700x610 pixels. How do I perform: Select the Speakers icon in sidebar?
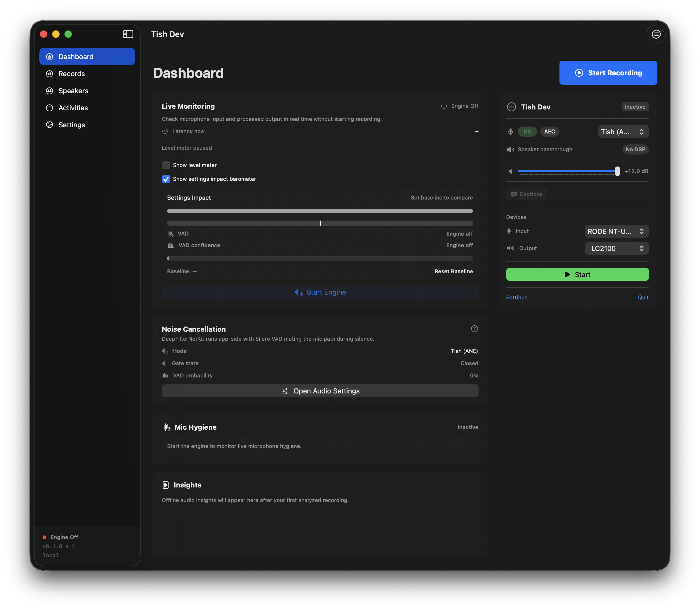49,91
